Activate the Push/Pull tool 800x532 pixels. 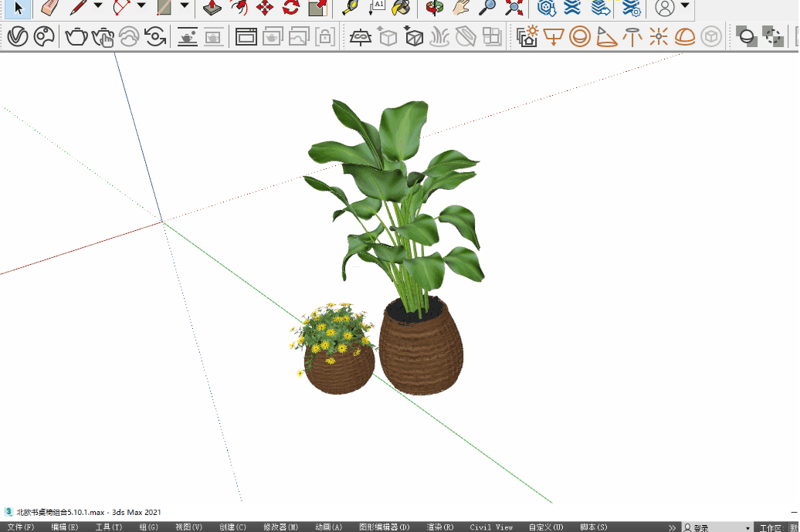click(x=212, y=8)
